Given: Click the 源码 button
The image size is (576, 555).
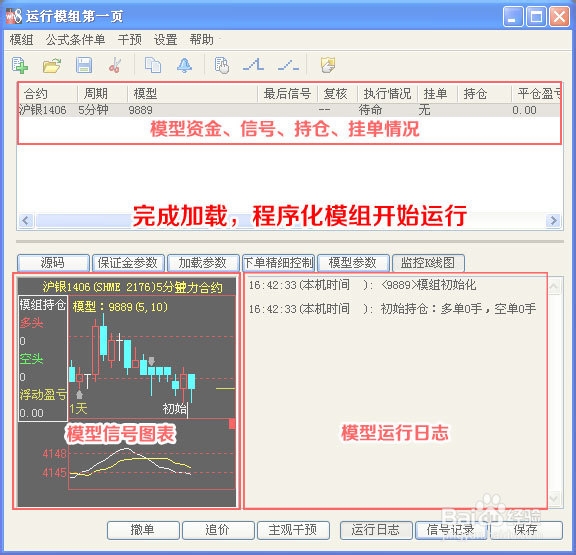Looking at the screenshot, I should point(53,263).
